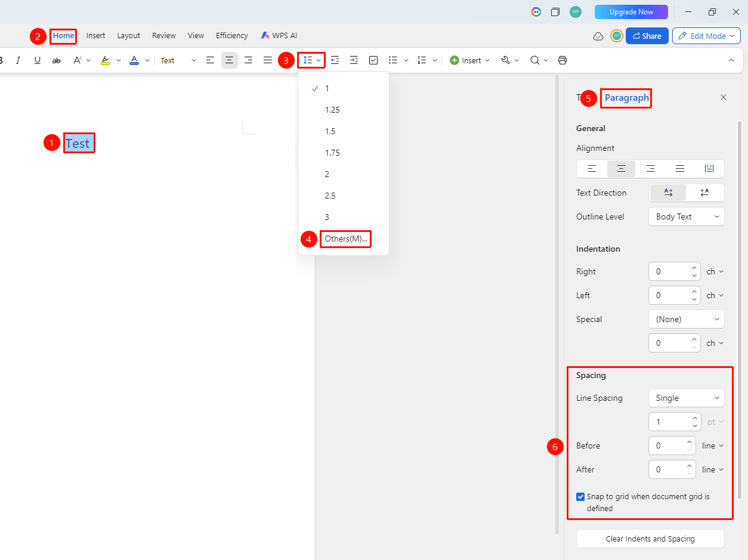Viewport: 748px width, 560px height.
Task: Open the tools wrench menu
Action: tap(506, 60)
